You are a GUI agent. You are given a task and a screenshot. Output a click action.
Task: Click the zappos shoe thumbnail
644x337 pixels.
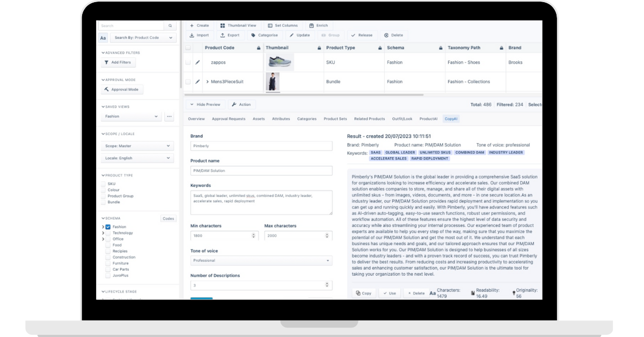pyautogui.click(x=280, y=62)
